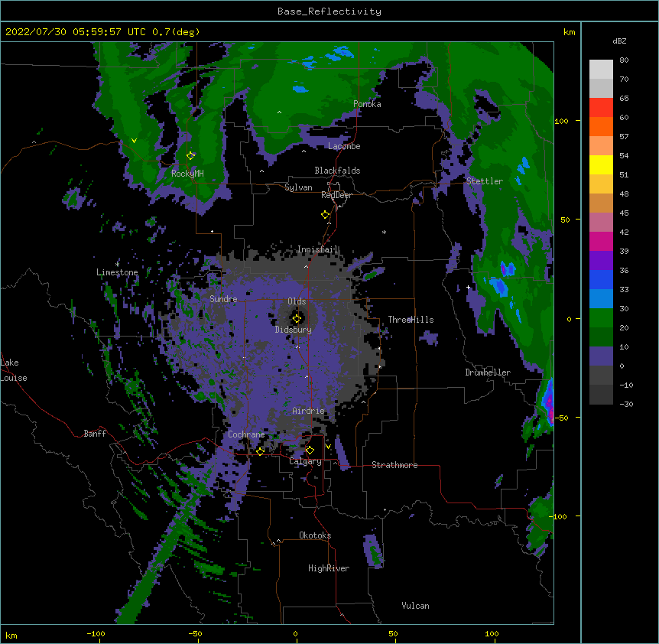The width and height of the screenshot is (659, 644).
Task: Select the 80 dBZ light gray legend swatch
Action: point(601,70)
